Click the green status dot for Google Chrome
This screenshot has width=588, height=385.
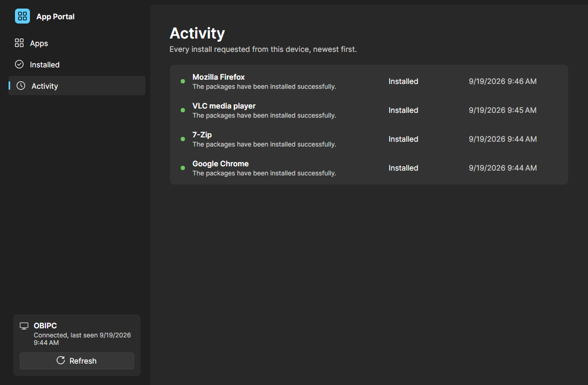pos(183,168)
